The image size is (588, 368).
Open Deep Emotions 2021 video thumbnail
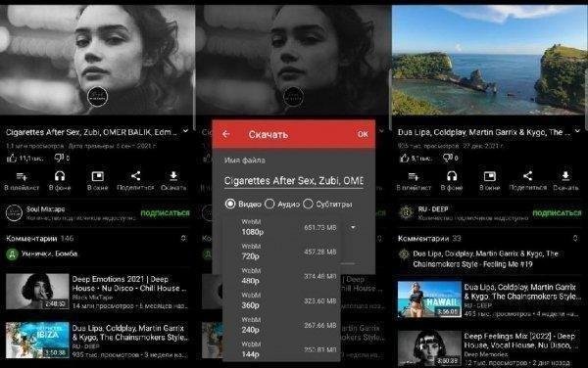click(37, 292)
